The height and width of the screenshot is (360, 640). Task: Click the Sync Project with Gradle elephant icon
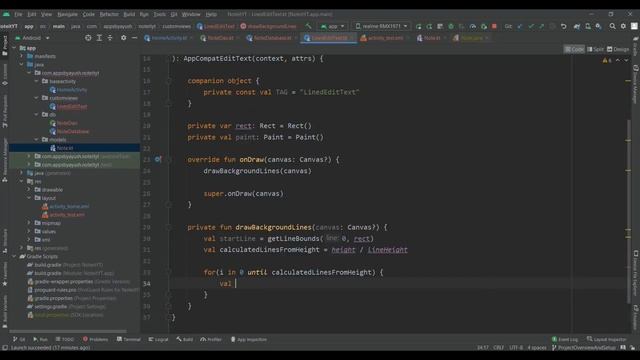[577, 26]
